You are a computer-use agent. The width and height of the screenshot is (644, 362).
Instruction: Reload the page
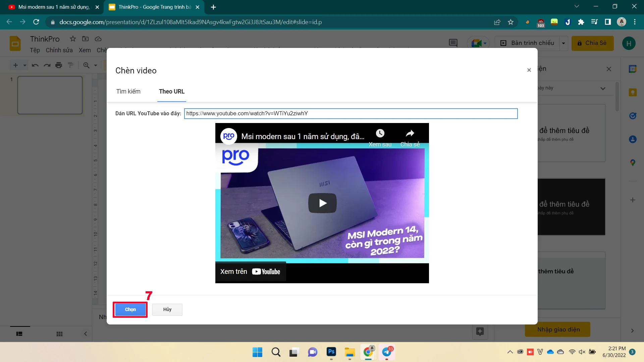click(x=36, y=22)
